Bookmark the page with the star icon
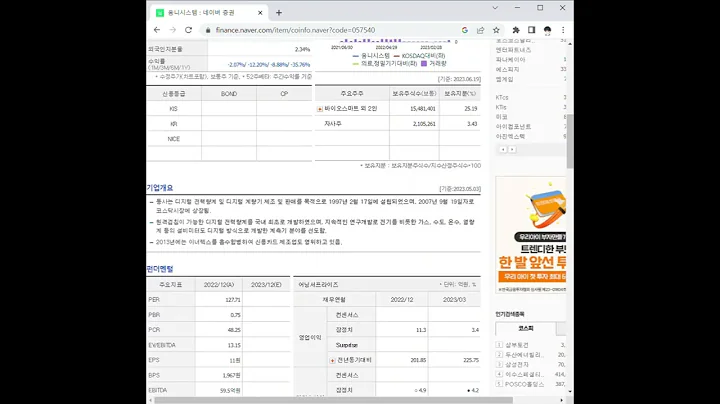Image resolution: width=720 pixels, height=404 pixels. 496,30
